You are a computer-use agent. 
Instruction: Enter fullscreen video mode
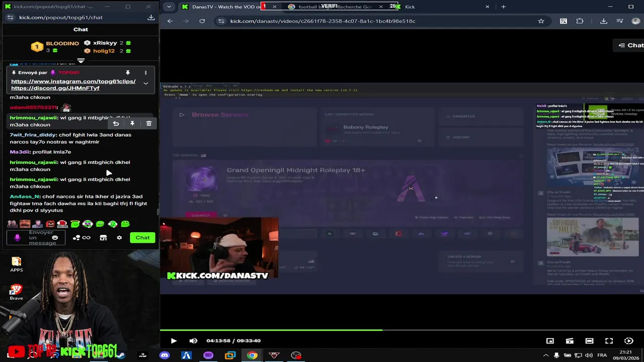click(609, 341)
